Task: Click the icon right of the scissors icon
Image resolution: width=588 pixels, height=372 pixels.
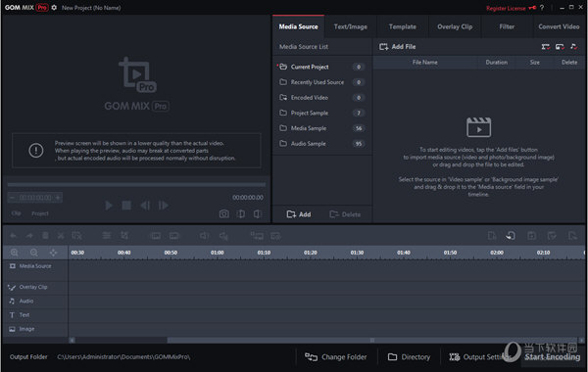Action: [76, 236]
